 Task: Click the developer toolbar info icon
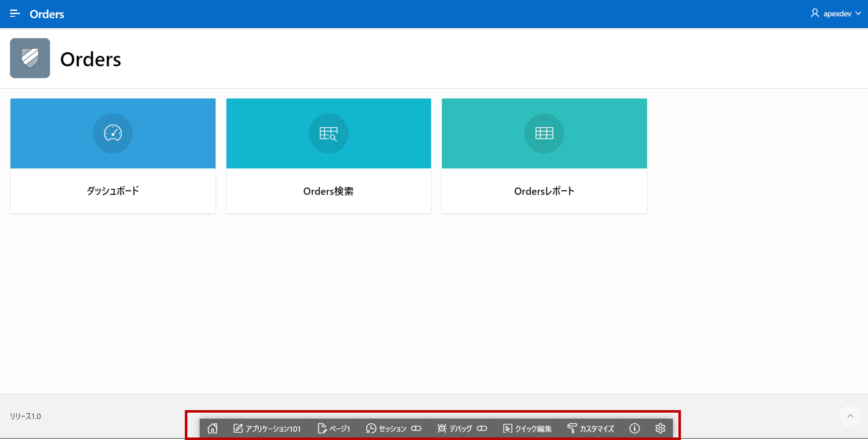(634, 428)
